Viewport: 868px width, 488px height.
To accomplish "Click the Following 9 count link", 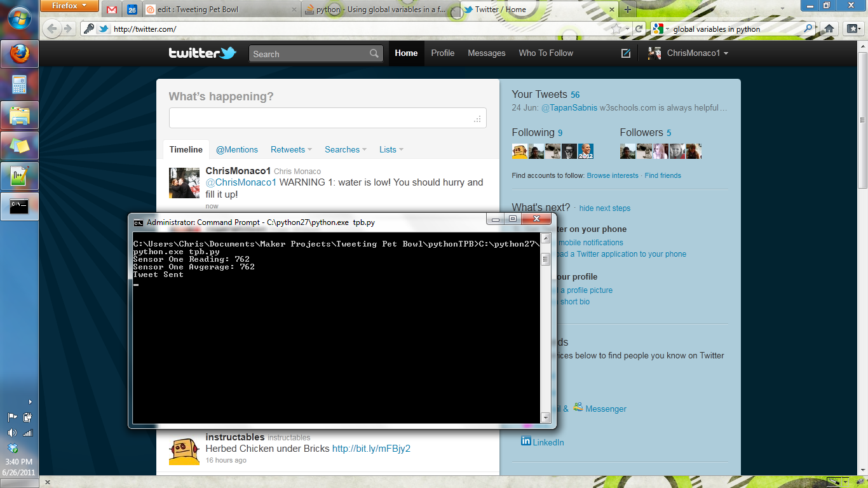I will pos(560,133).
